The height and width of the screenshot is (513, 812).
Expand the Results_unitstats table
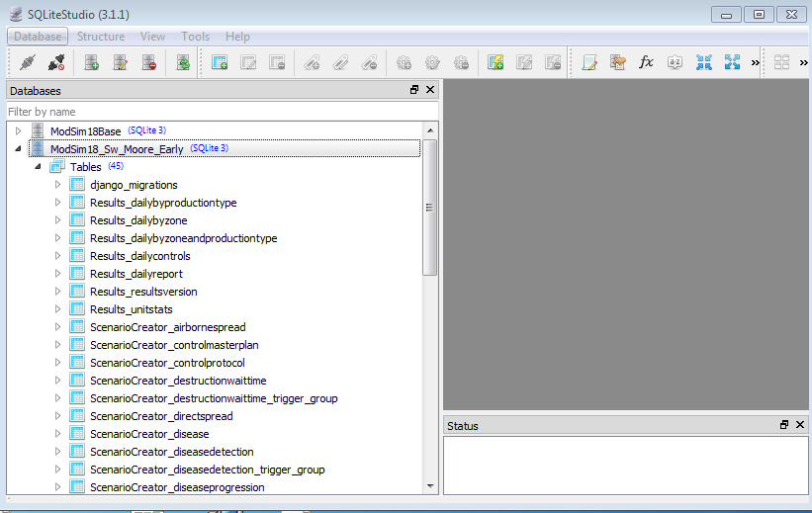57,308
